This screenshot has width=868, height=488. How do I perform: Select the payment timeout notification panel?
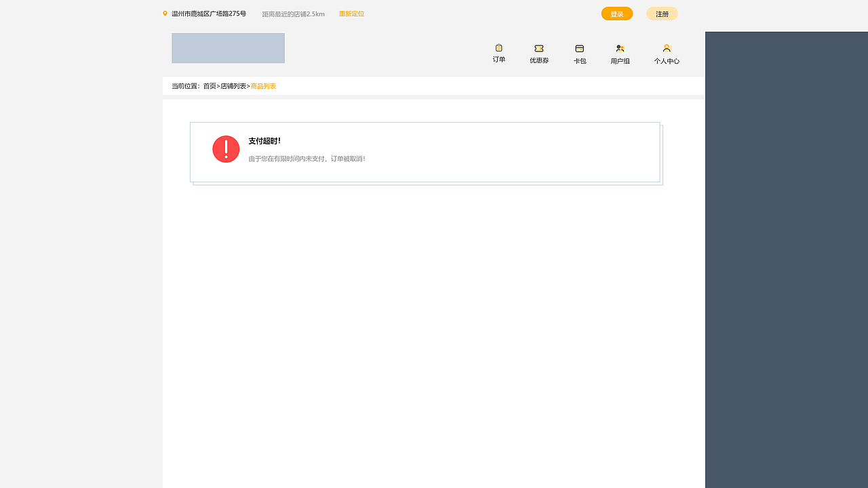click(425, 152)
